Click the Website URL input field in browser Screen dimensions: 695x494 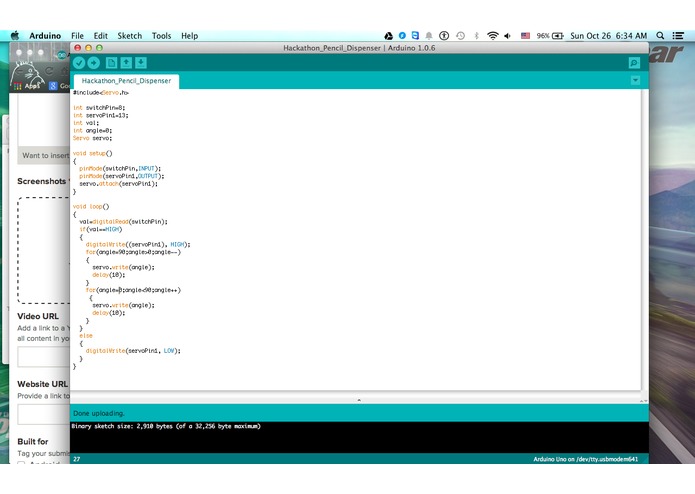[43, 415]
